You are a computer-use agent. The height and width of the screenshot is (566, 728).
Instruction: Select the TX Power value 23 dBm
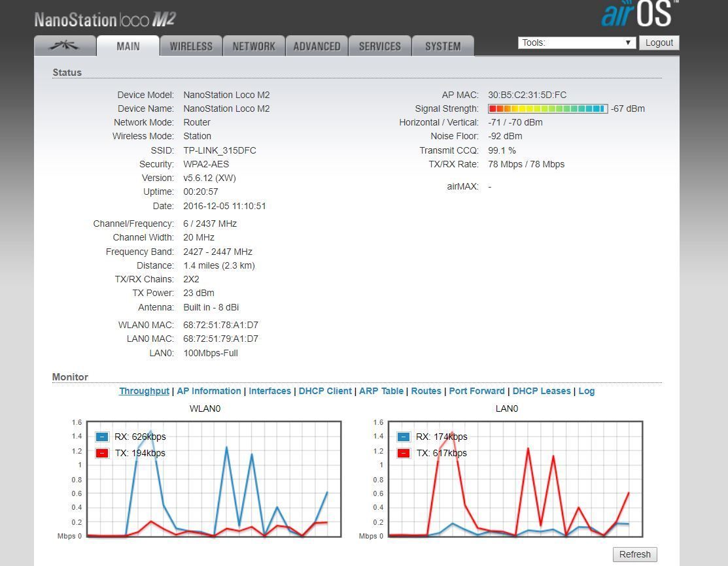coord(199,293)
